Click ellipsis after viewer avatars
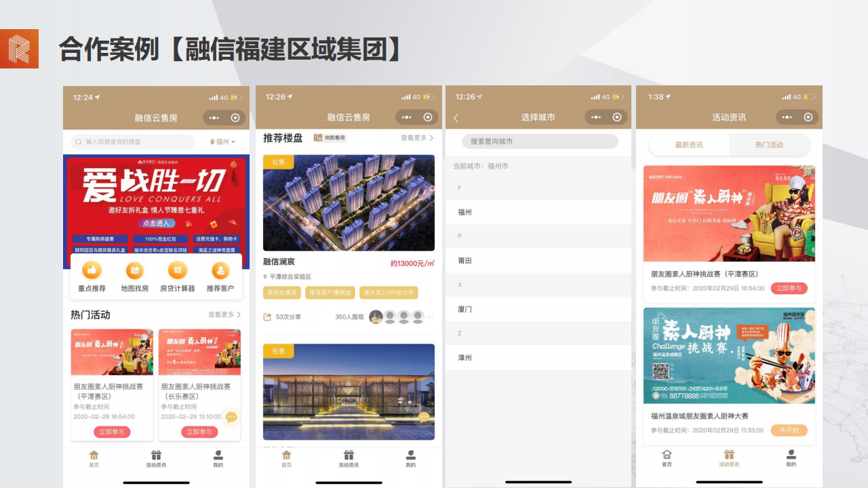The width and height of the screenshot is (868, 488). [x=430, y=317]
